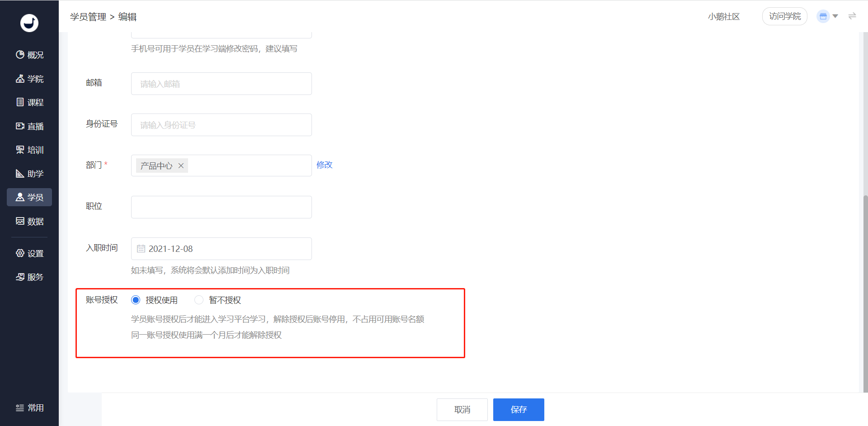Select the 学员 sidebar item
Screen dimensions: 868x426
[29, 197]
